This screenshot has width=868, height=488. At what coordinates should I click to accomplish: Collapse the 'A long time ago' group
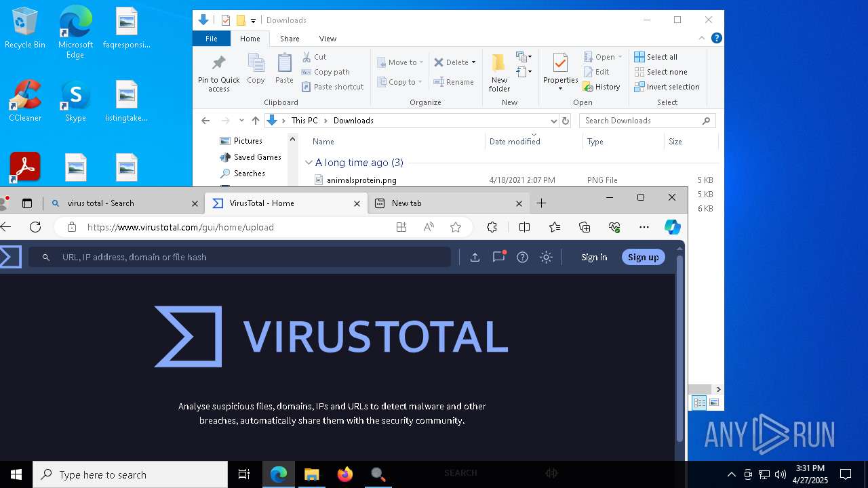click(x=309, y=163)
